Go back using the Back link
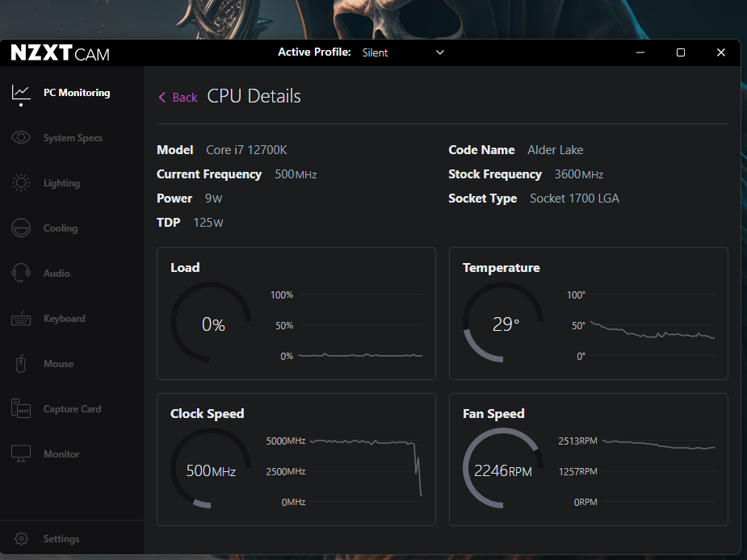Viewport: 747px width, 560px height. point(185,98)
